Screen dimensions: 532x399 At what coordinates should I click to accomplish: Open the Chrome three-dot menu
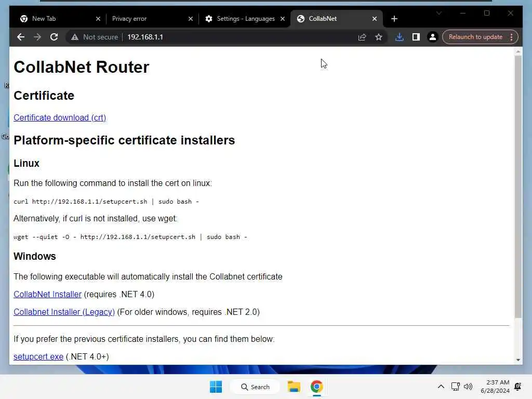[511, 37]
